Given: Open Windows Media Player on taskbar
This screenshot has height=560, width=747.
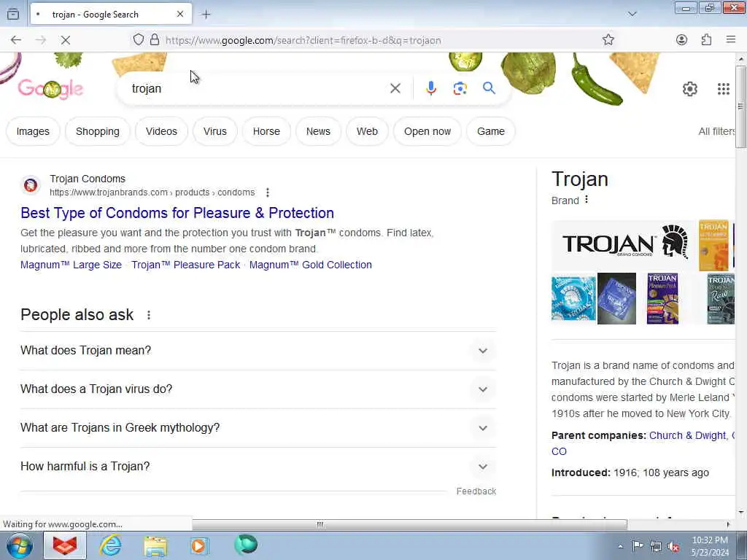Looking at the screenshot, I should click(x=199, y=545).
